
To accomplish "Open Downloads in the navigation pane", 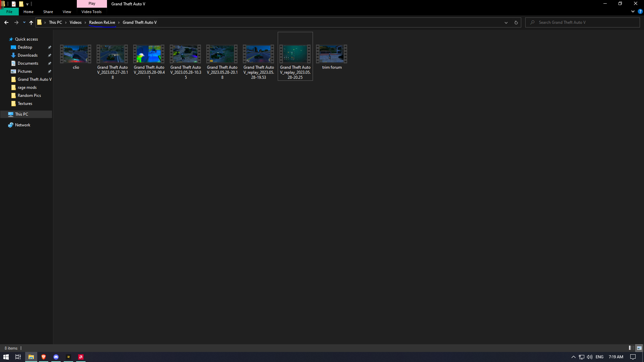I will click(28, 55).
